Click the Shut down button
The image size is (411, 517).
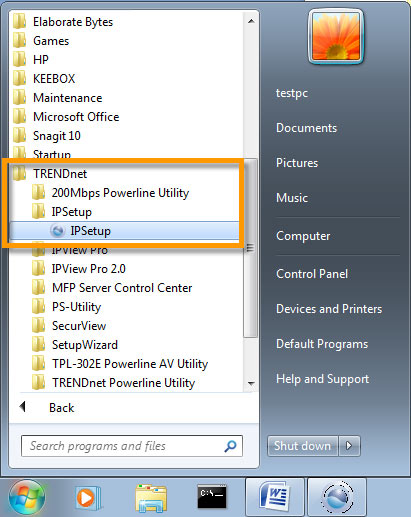[303, 446]
